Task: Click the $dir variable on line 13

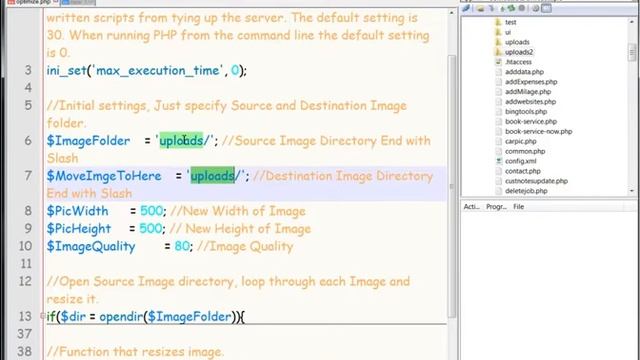Action: pos(73,316)
